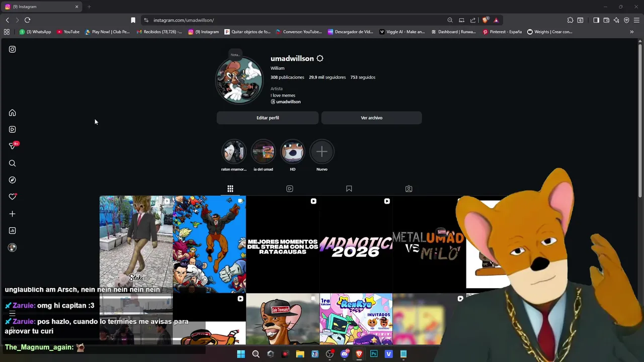Open File Explorer from the taskbar
The width and height of the screenshot is (644, 362).
(x=300, y=354)
